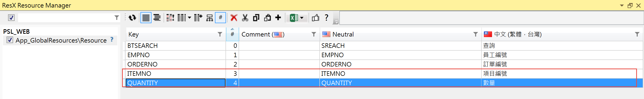
Task: Click the SREACH neutral value cell
Action: tap(400, 46)
